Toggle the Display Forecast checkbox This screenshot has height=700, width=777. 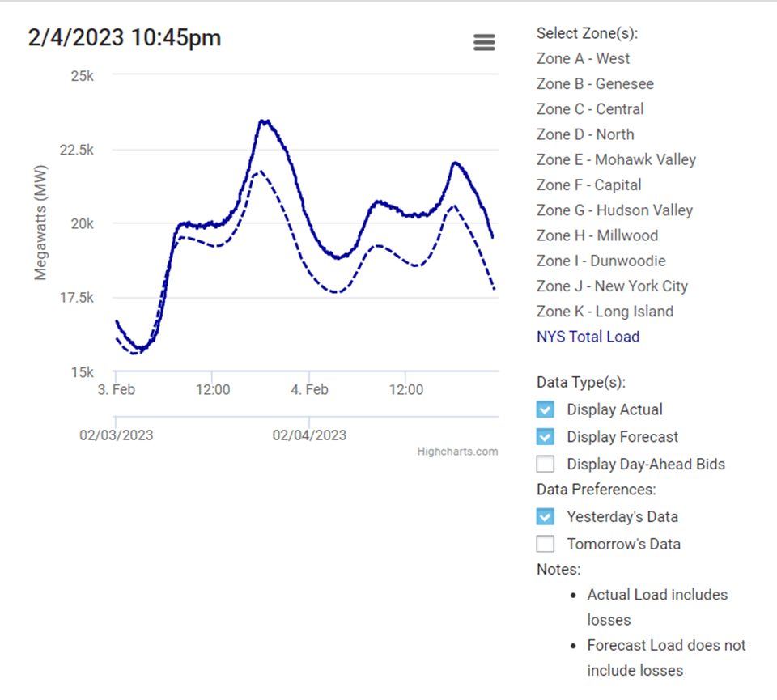tap(546, 437)
